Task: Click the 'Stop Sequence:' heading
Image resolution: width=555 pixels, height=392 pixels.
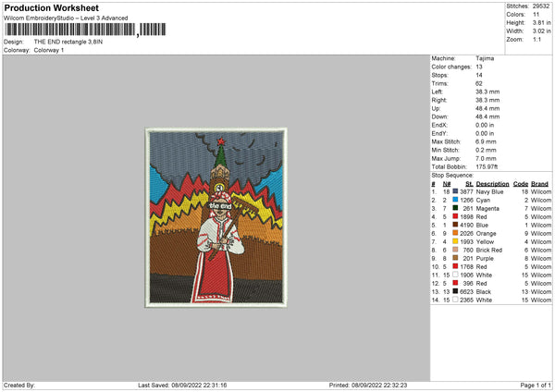Action: coord(452,175)
